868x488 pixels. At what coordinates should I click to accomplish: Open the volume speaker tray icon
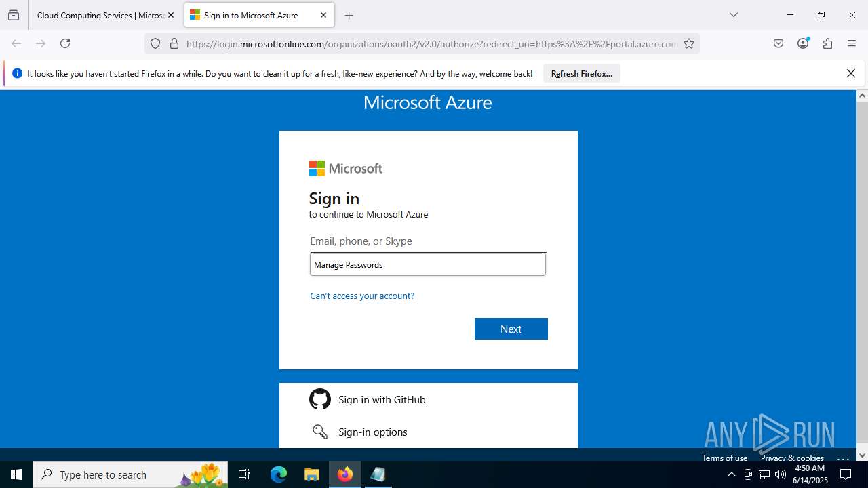click(x=781, y=474)
